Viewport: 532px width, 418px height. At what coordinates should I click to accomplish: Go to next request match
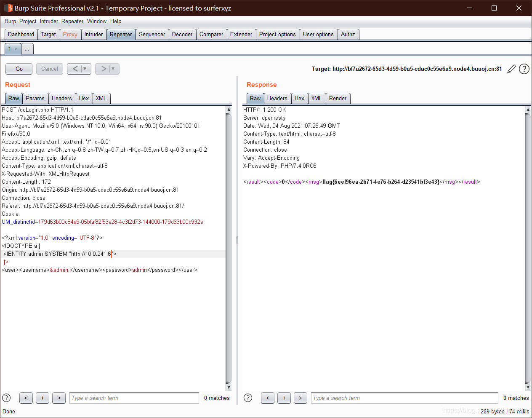(59, 398)
